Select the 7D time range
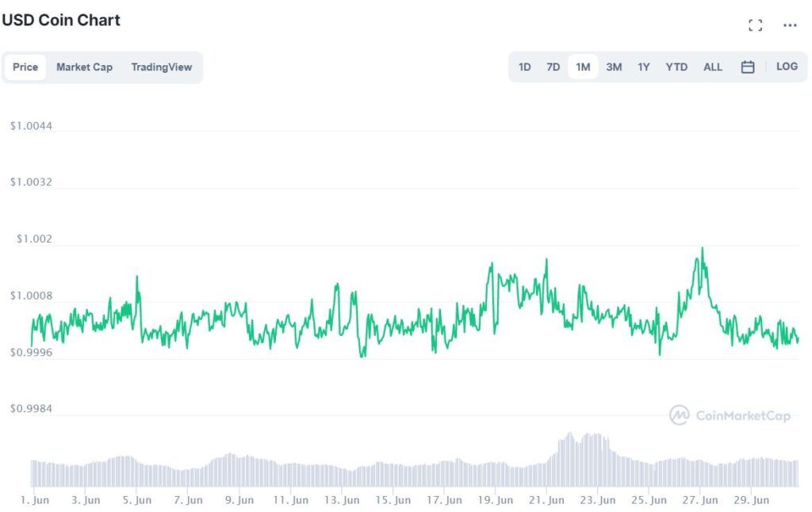The width and height of the screenshot is (812, 512). pyautogui.click(x=553, y=67)
